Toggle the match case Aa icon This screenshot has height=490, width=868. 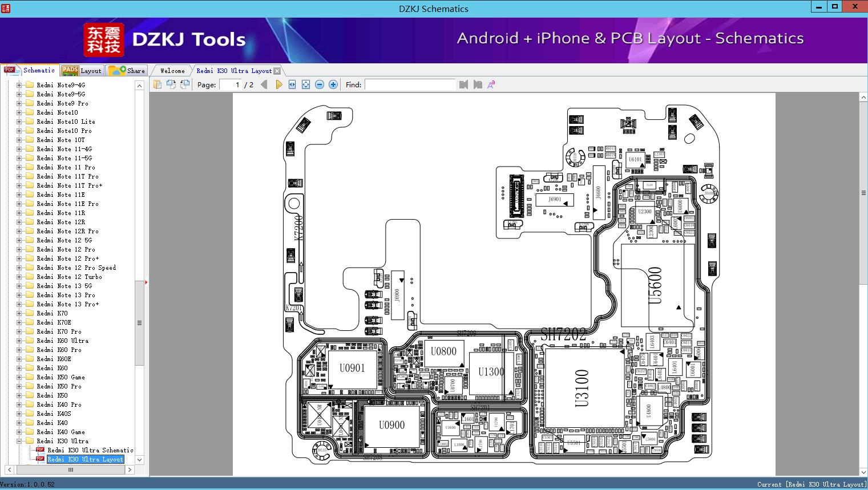[x=491, y=84]
